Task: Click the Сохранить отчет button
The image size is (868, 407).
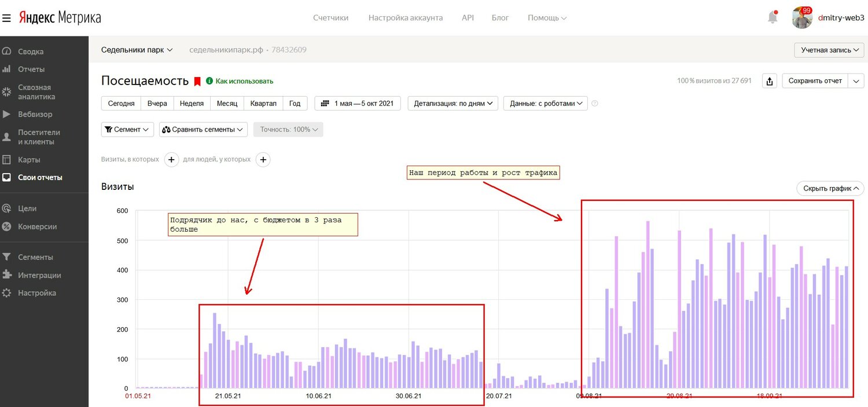Action: click(815, 81)
